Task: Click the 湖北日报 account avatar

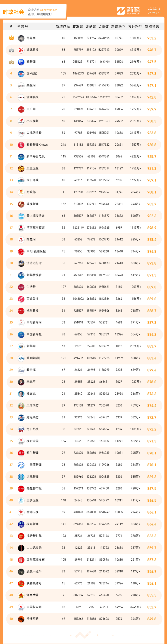Action: (x=21, y=50)
